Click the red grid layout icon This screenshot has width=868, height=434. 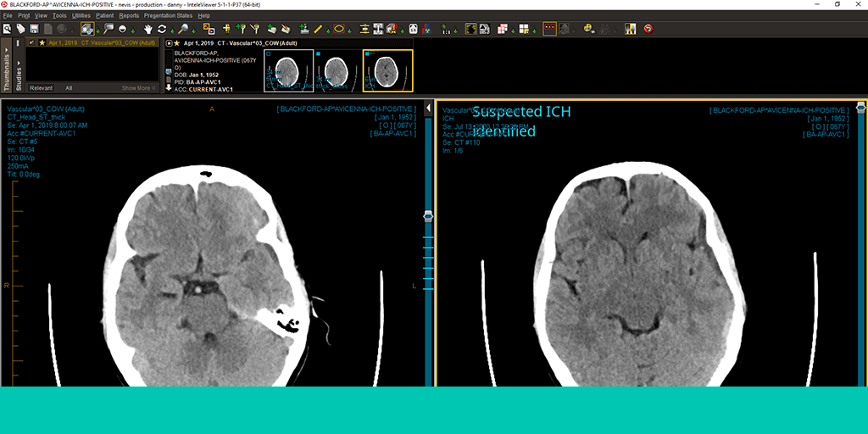click(x=503, y=29)
